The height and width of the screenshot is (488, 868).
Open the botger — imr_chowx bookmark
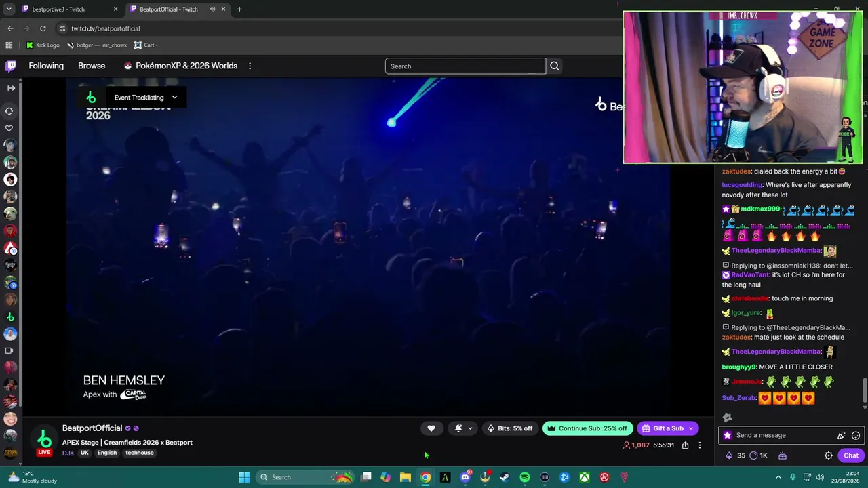[x=97, y=45]
